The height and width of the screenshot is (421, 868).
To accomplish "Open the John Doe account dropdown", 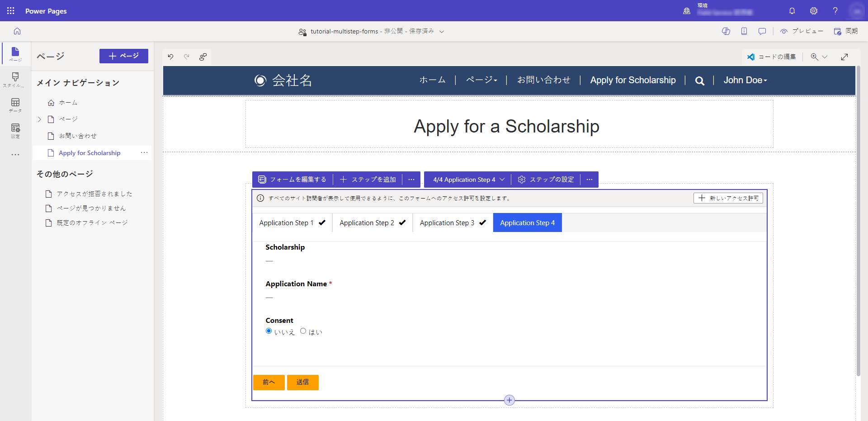I will (745, 80).
